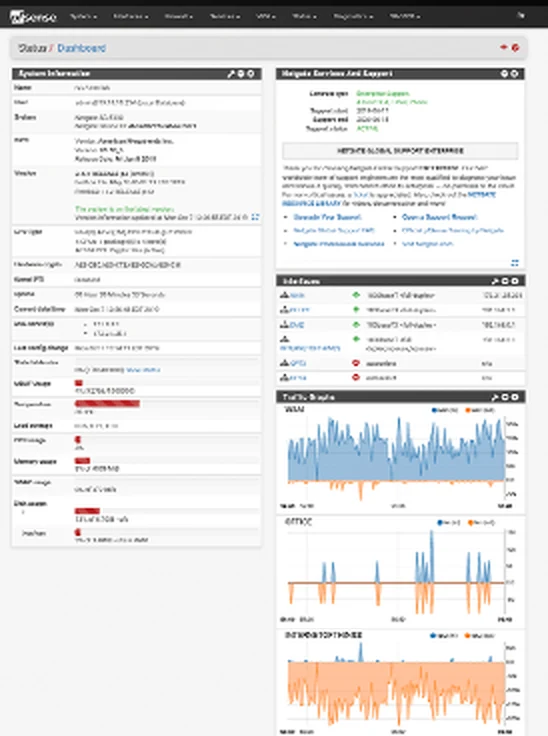Screen dimensions: 548x736
Task: Open the VPN menu
Action: [x=265, y=16]
